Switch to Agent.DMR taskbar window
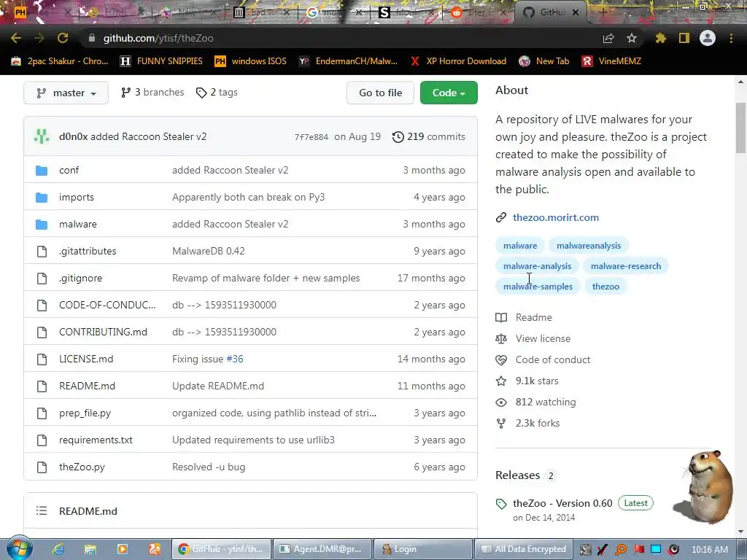The width and height of the screenshot is (747, 560). [322, 549]
